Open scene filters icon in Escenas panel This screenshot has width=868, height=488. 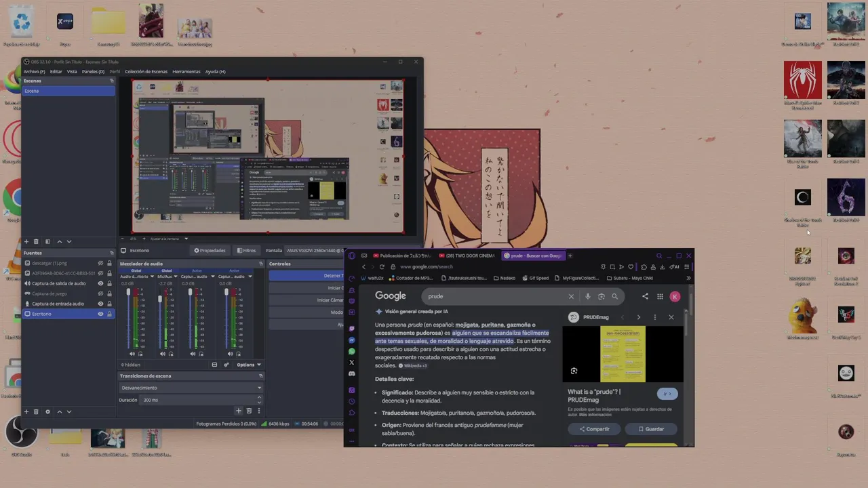coord(47,241)
